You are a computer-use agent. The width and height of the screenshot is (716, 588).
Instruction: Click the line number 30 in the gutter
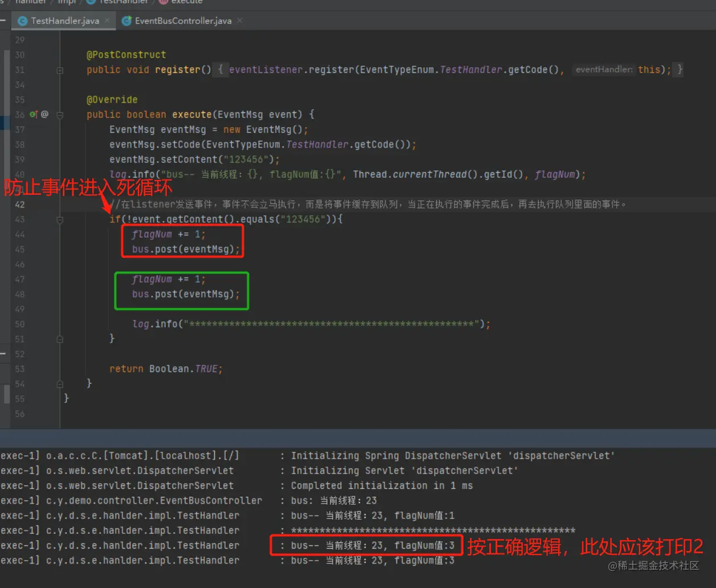(20, 55)
